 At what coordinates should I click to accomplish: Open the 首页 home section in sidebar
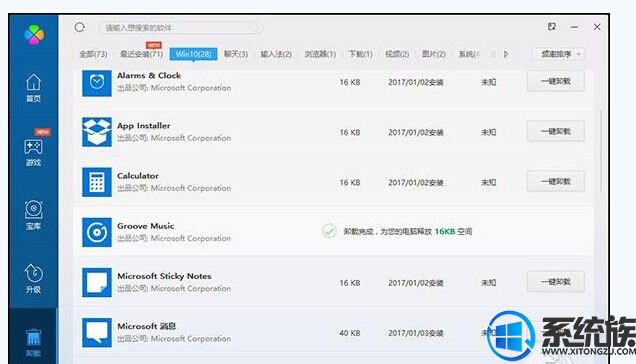[x=33, y=88]
